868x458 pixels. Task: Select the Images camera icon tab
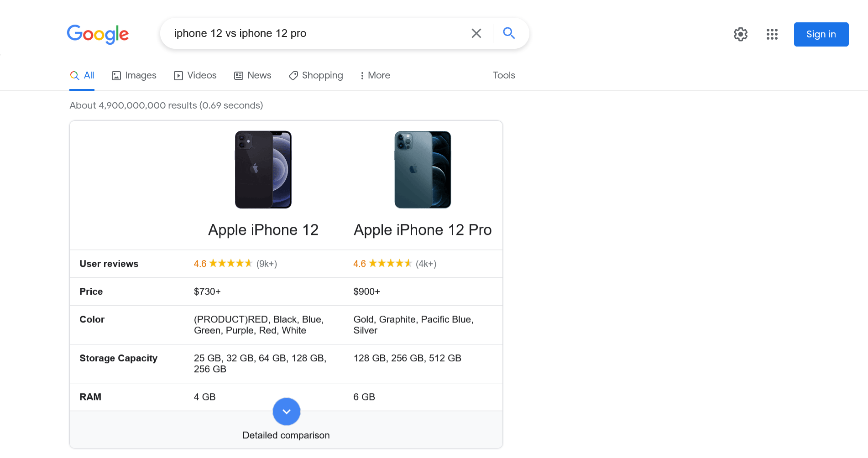pyautogui.click(x=117, y=75)
